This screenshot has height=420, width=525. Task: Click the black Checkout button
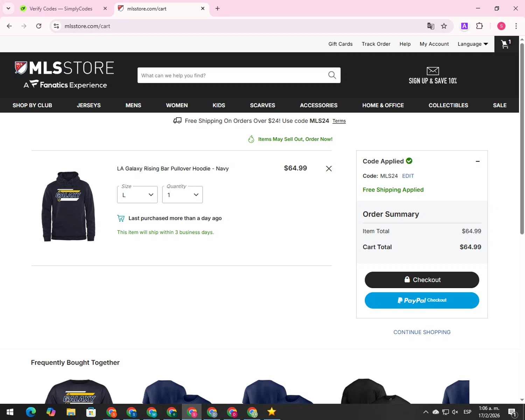(422, 280)
